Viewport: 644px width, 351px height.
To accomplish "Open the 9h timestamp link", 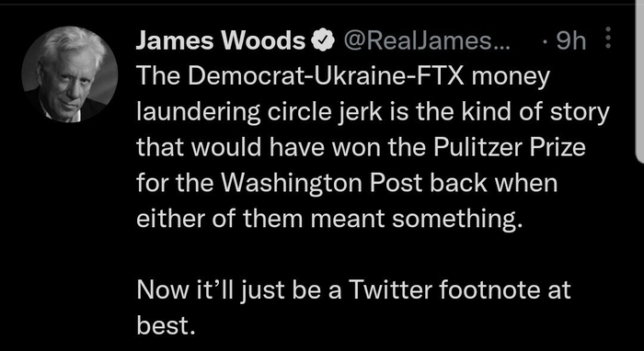I will point(571,41).
